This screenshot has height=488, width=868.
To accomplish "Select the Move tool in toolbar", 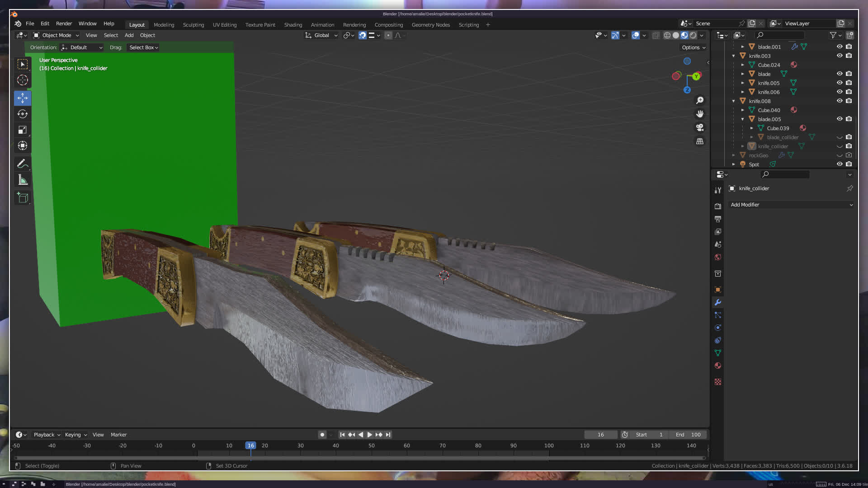I will pyautogui.click(x=22, y=98).
